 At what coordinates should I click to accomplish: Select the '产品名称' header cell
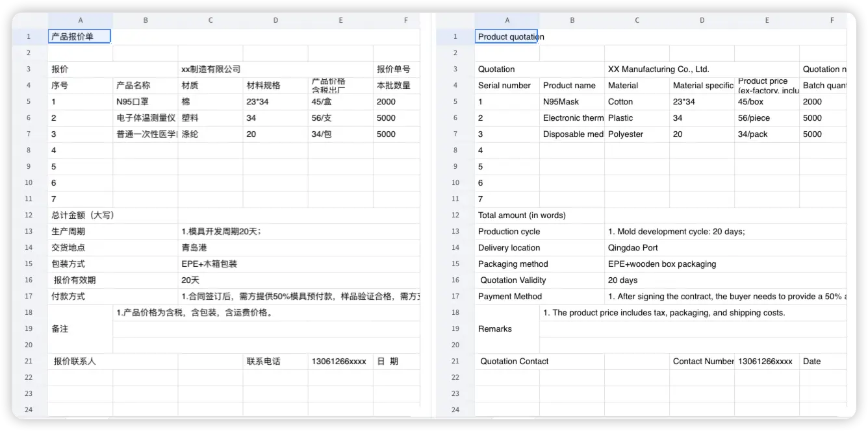pyautogui.click(x=146, y=85)
